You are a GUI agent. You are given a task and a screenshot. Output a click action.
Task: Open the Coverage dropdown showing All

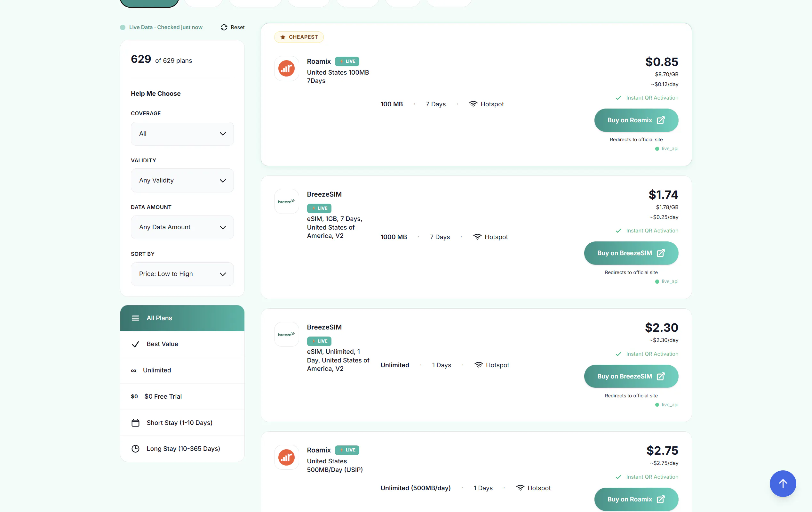(182, 134)
